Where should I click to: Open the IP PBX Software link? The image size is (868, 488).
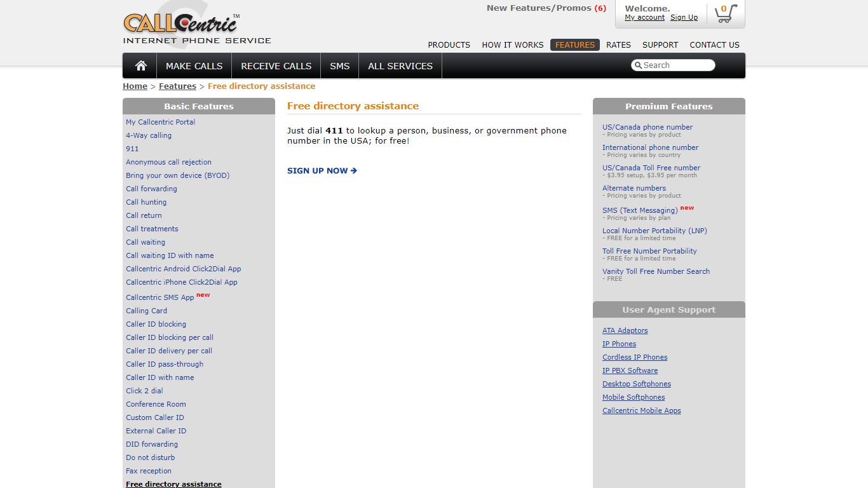[630, 370]
